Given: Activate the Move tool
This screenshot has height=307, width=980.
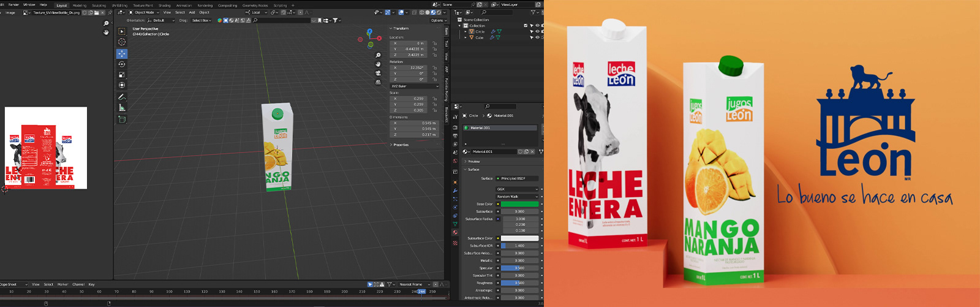Looking at the screenshot, I should click(121, 54).
